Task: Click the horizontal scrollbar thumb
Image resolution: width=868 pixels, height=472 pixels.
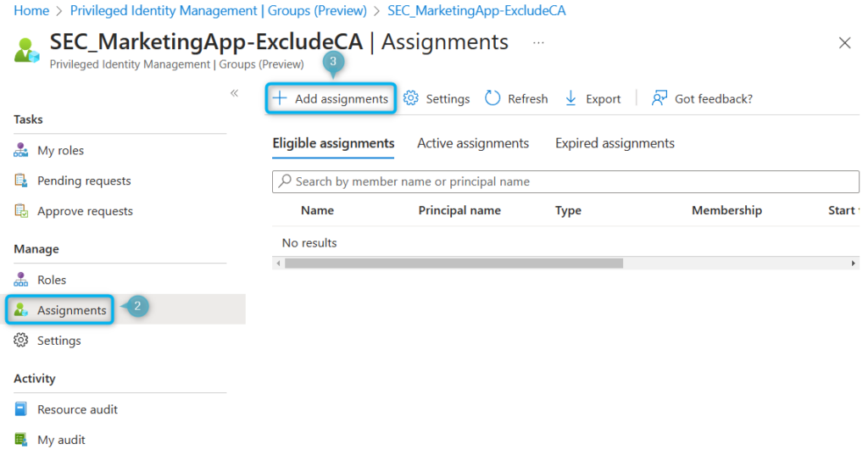Action: pyautogui.click(x=453, y=264)
